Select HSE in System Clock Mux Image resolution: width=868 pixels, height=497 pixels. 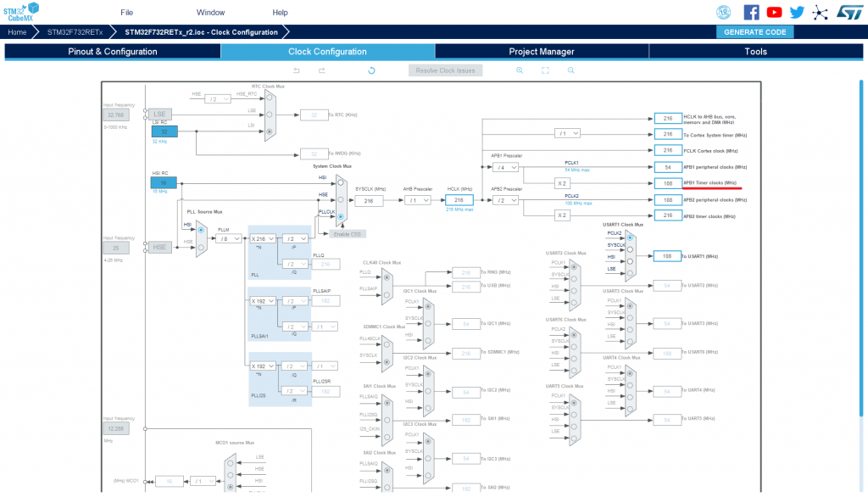(x=341, y=199)
